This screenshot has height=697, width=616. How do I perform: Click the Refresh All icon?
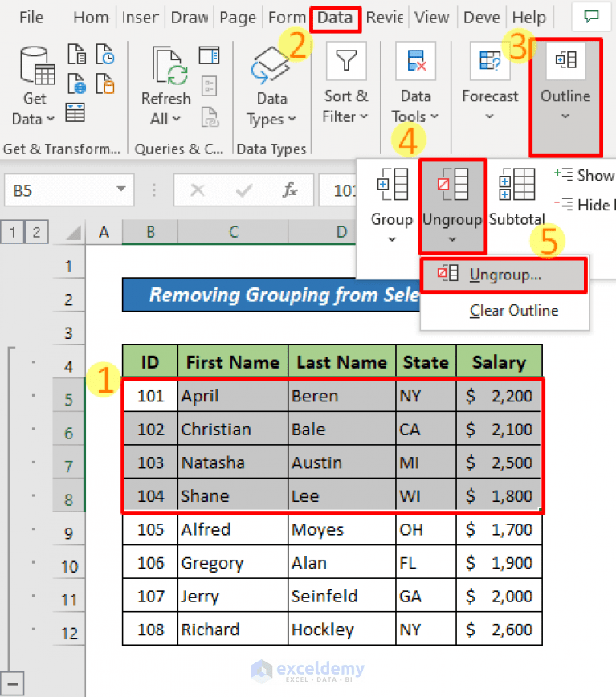tap(169, 65)
